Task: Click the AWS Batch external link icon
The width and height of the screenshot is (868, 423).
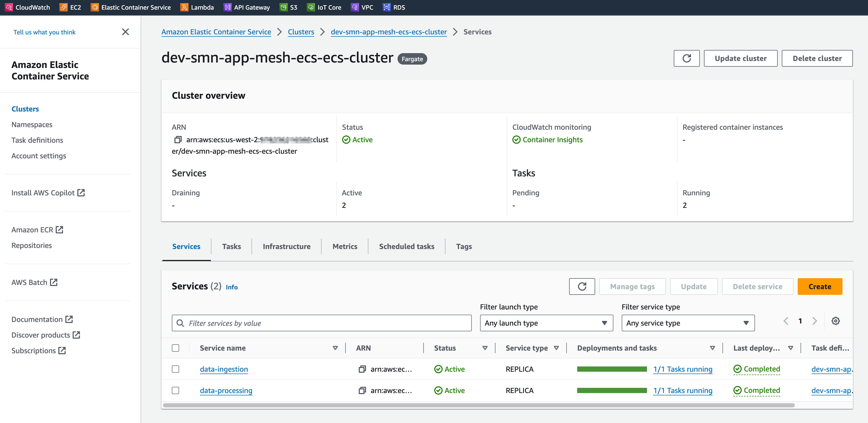Action: coord(54,282)
